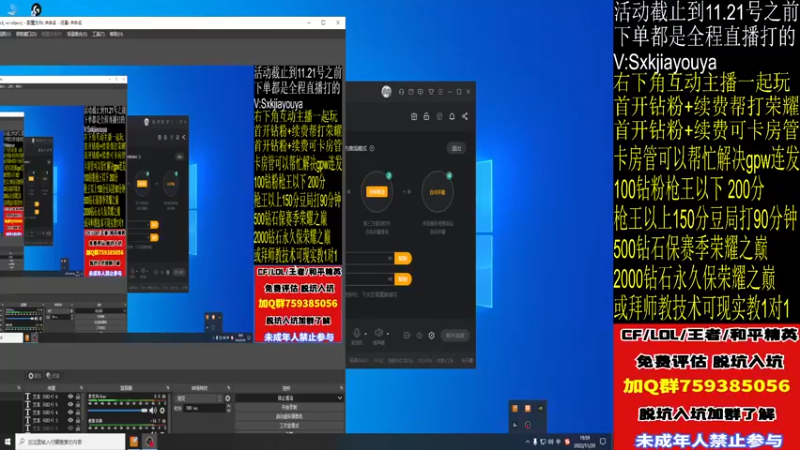Viewport: 800px width, 450px height.
Task: Toggle lock on text source 3
Action: coord(78,420)
